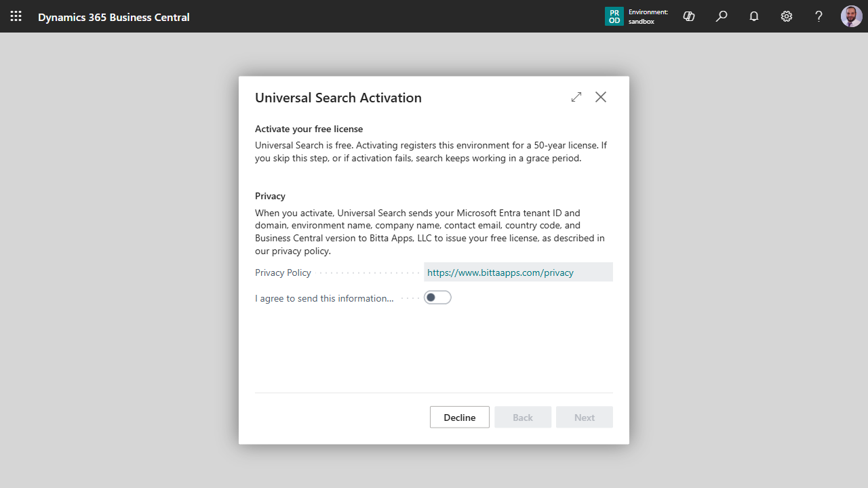This screenshot has width=868, height=488.
Task: Click the 'Universal Search Activation' dialog title
Action: pyautogui.click(x=338, y=98)
